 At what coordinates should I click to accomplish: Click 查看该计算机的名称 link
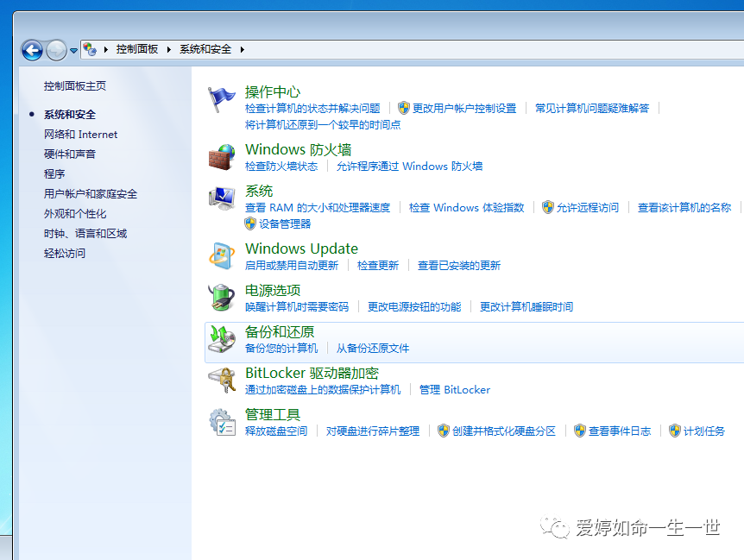pyautogui.click(x=684, y=208)
